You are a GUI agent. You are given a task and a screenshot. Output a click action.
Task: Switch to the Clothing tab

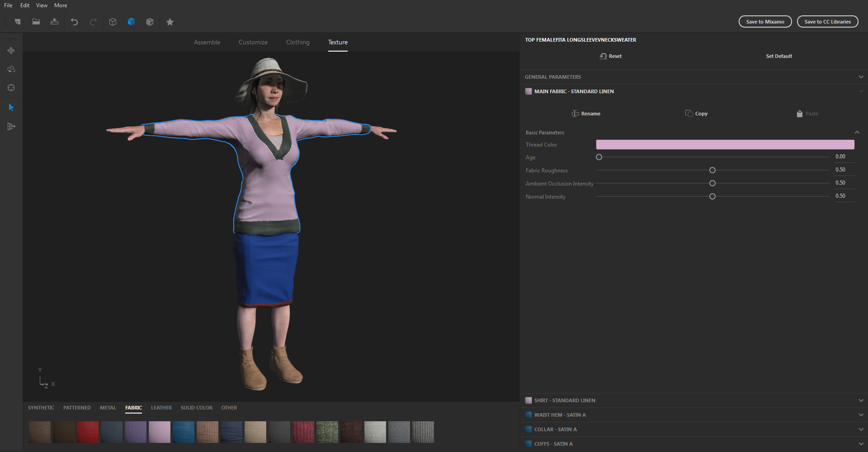297,42
